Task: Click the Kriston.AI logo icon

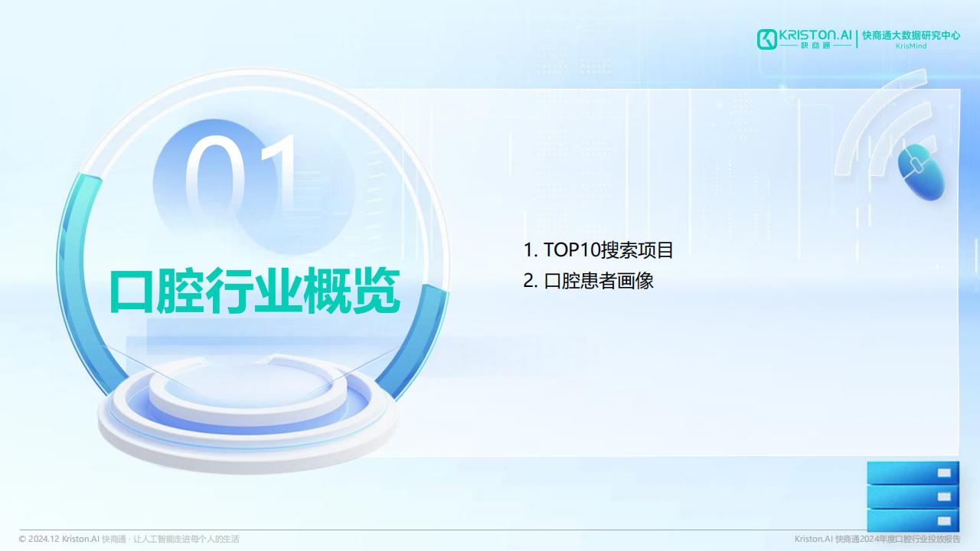Action: (766, 39)
